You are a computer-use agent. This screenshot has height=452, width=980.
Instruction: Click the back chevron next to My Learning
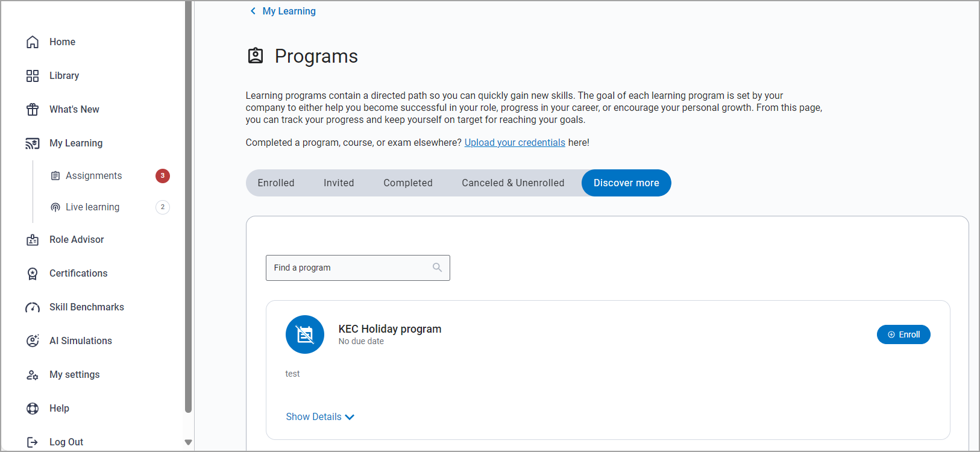coord(253,10)
